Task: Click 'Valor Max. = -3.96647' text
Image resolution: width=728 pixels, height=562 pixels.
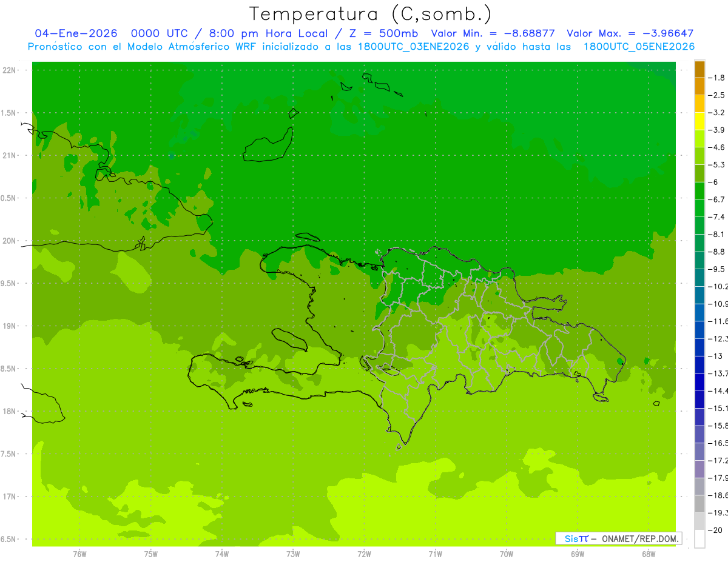Action: (x=630, y=33)
